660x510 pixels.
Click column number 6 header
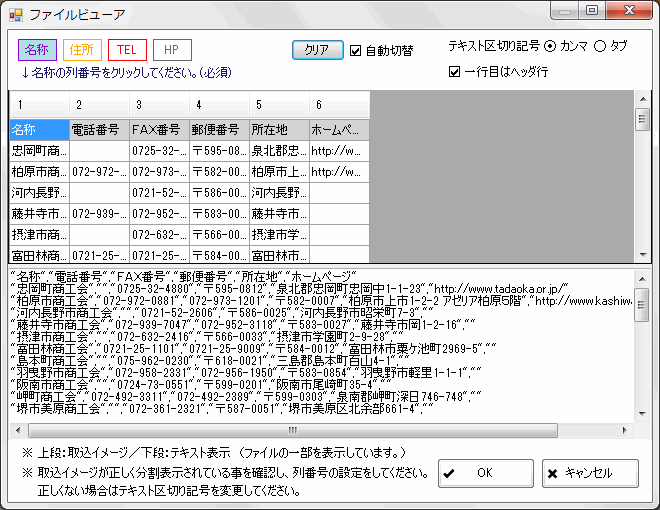[338, 105]
